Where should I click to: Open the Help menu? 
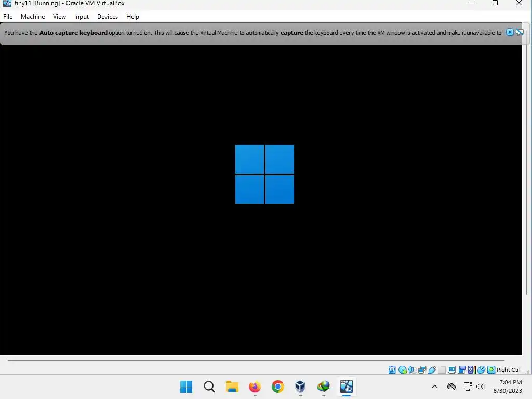click(132, 16)
